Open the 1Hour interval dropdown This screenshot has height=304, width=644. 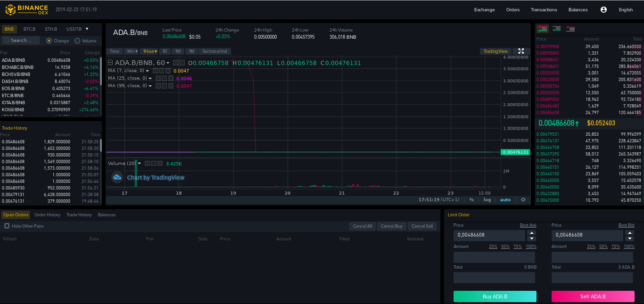coord(149,51)
